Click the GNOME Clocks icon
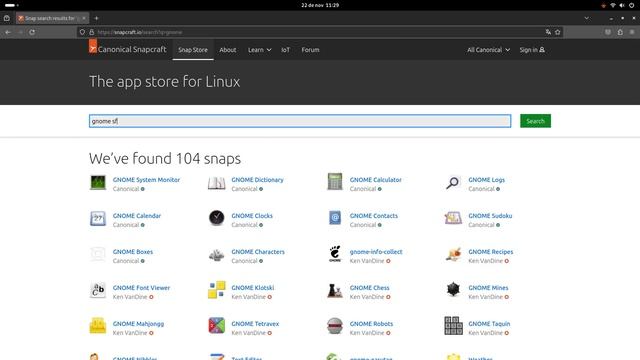The image size is (640, 360). pos(216,218)
